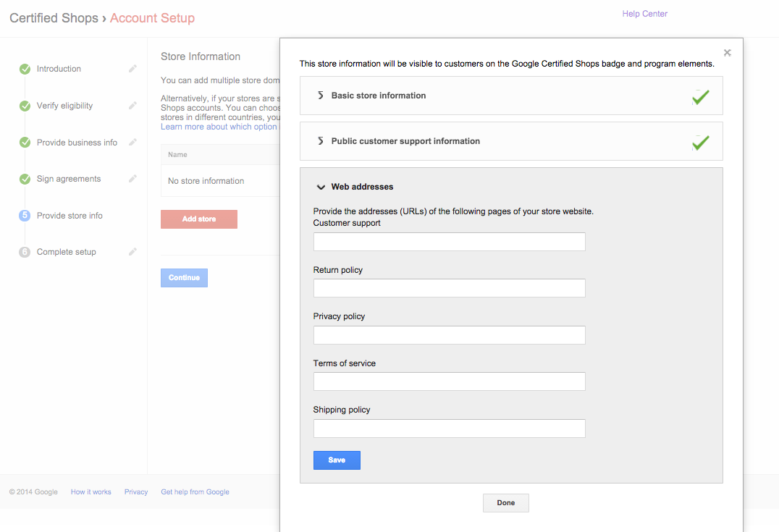
Task: Edit Provide business info via pencil icon
Action: [132, 142]
